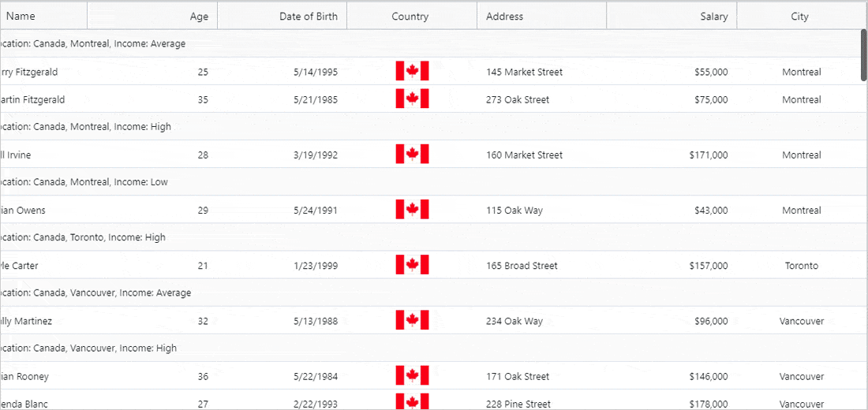Click the Canada flag in the Carter row
Image resolution: width=868 pixels, height=410 pixels.
click(412, 265)
